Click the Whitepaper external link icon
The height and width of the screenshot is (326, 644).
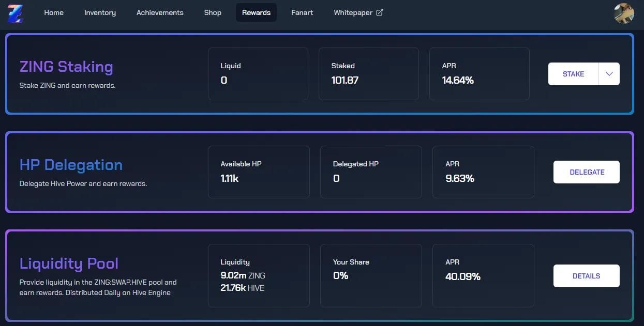pyautogui.click(x=379, y=12)
